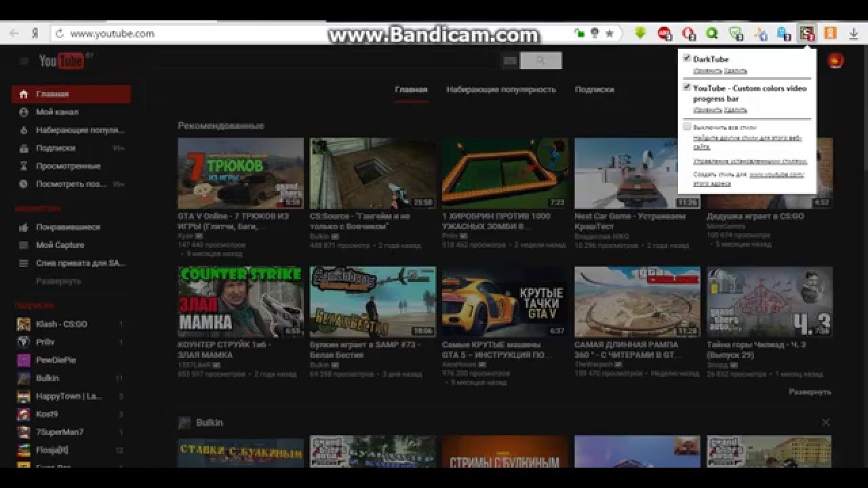868x488 pixels.
Task: Click the YouTube search input field
Action: coord(325,61)
